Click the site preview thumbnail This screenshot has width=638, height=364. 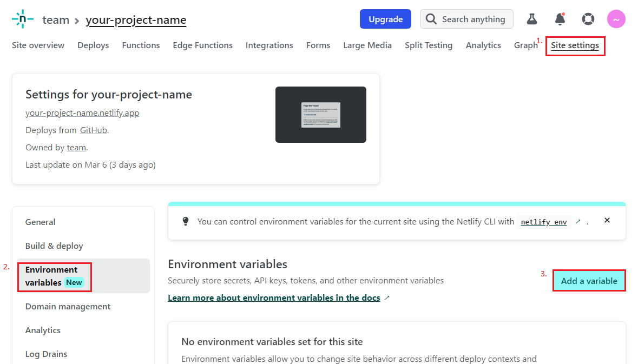pyautogui.click(x=320, y=115)
